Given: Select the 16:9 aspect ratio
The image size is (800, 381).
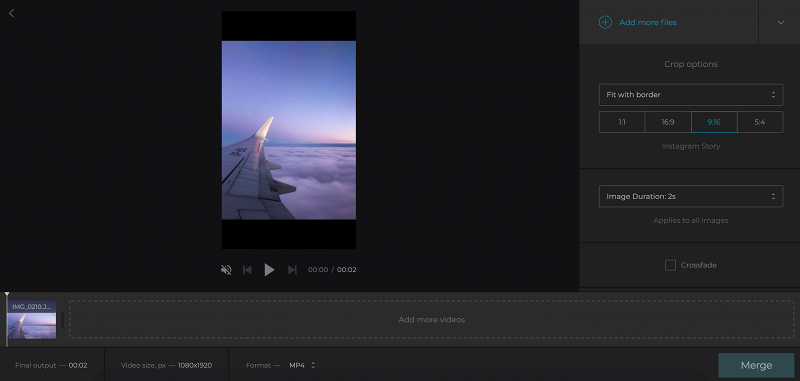Looking at the screenshot, I should click(x=668, y=122).
